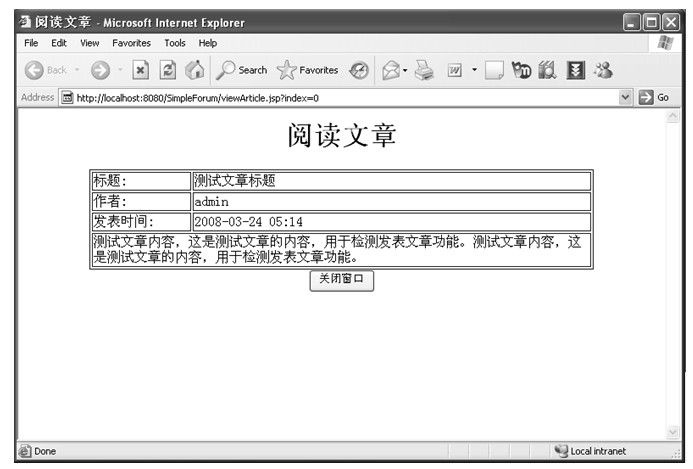The width and height of the screenshot is (693, 469).
Task: Click the article content paragraph
Action: tap(341, 250)
